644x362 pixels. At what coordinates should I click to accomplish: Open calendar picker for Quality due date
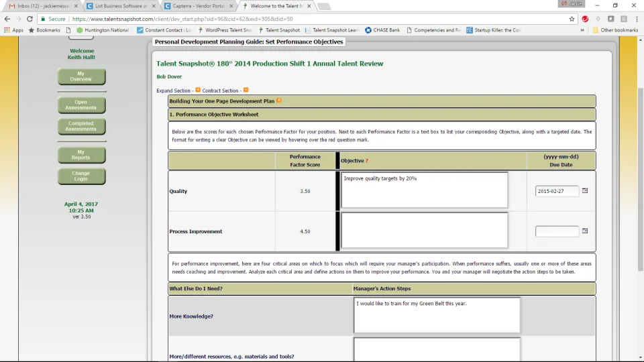[585, 191]
